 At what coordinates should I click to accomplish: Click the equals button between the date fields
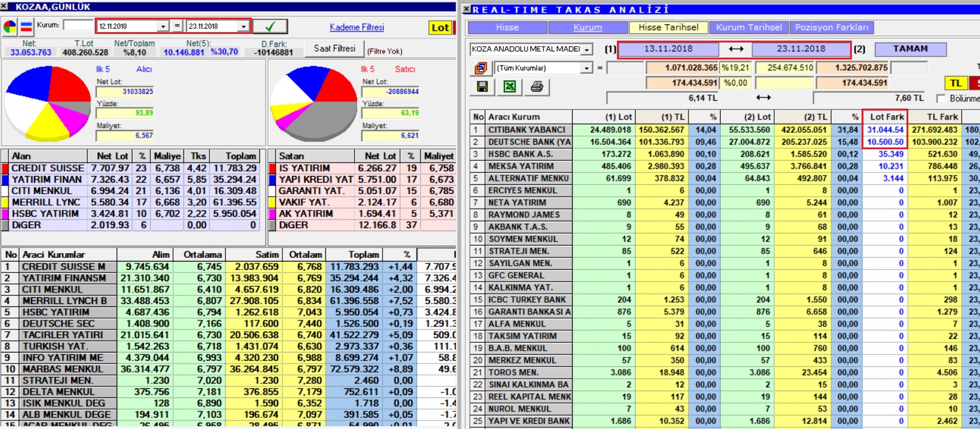click(x=177, y=26)
